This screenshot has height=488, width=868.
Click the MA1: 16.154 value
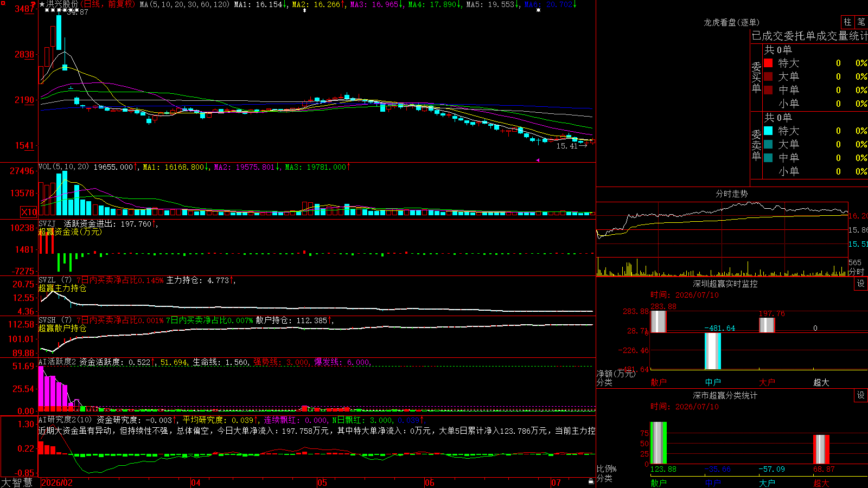pos(261,4)
